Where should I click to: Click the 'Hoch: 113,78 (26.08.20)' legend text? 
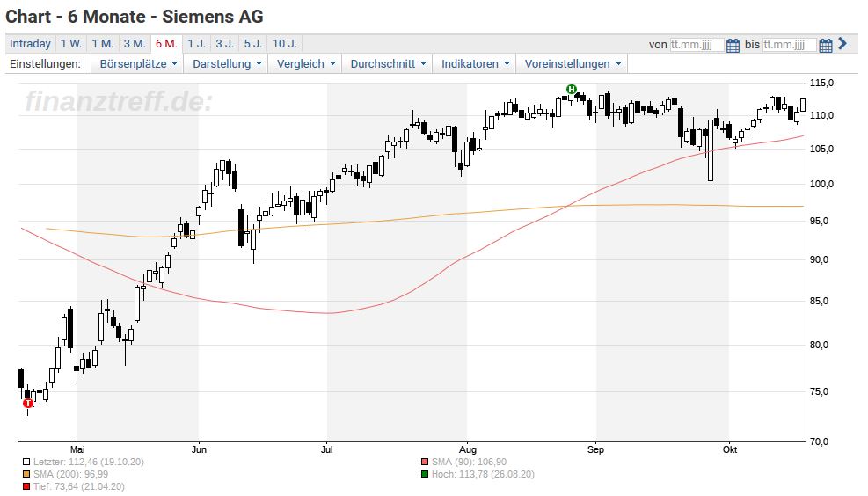(x=484, y=474)
